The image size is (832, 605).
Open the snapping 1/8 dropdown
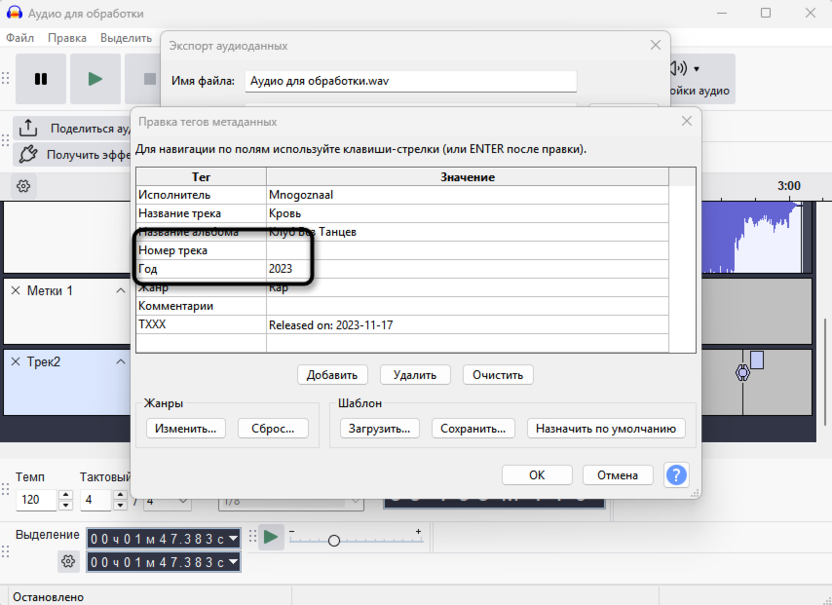[356, 501]
